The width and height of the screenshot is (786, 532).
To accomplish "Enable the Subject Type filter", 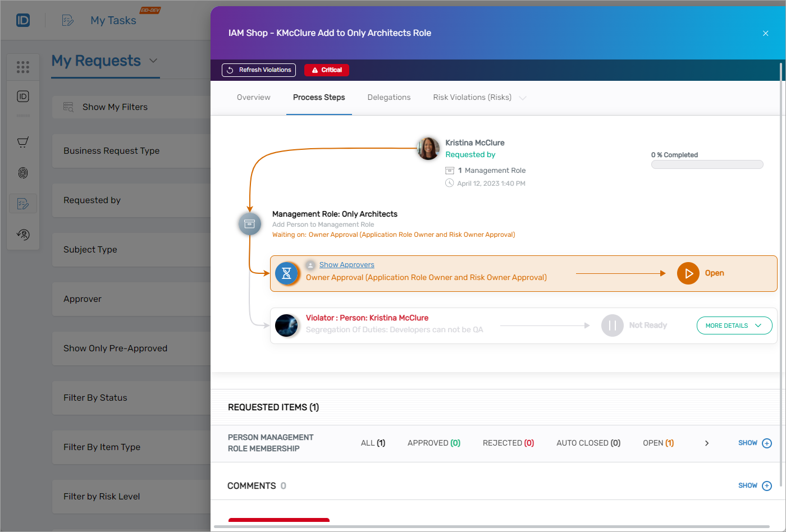I will click(x=89, y=249).
